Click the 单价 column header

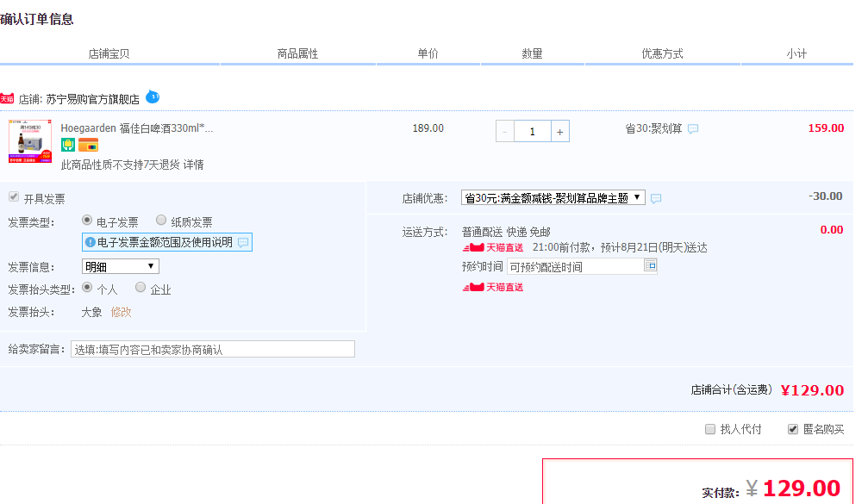(x=428, y=53)
